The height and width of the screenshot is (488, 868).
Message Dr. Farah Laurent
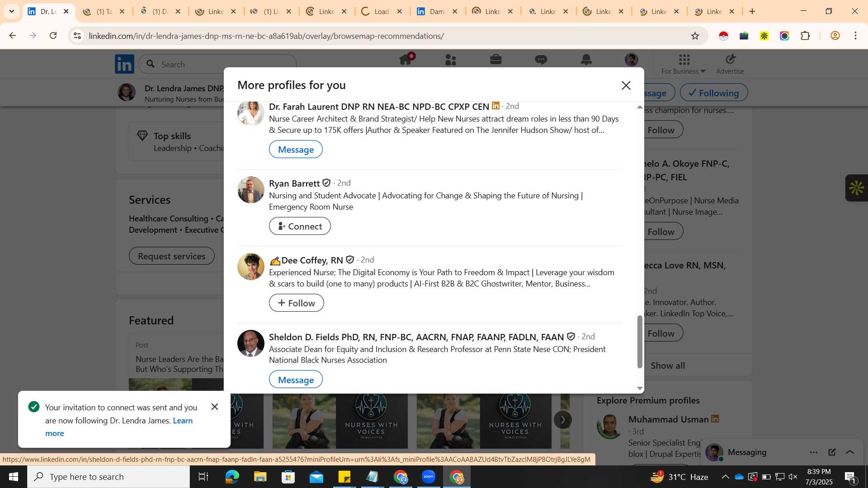[x=296, y=149]
